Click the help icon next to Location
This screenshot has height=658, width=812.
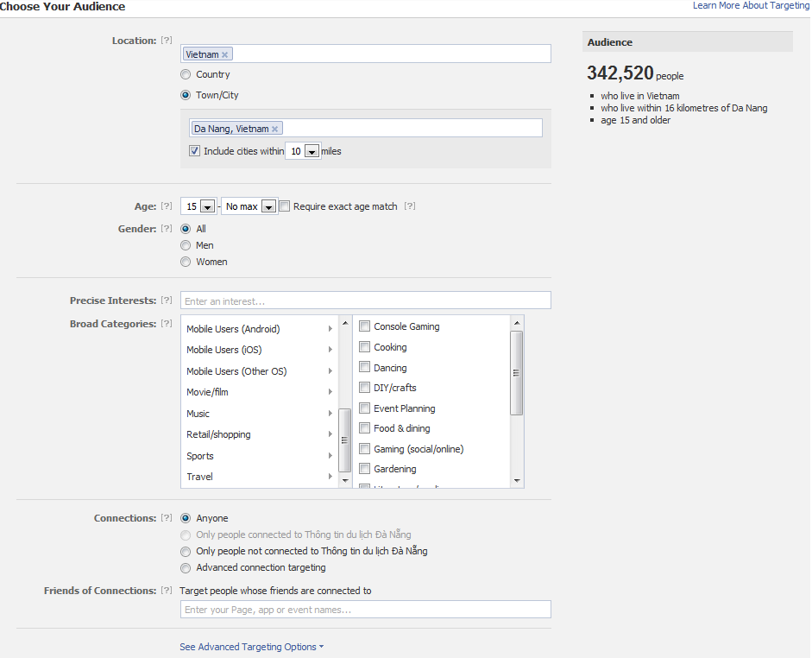click(167, 41)
